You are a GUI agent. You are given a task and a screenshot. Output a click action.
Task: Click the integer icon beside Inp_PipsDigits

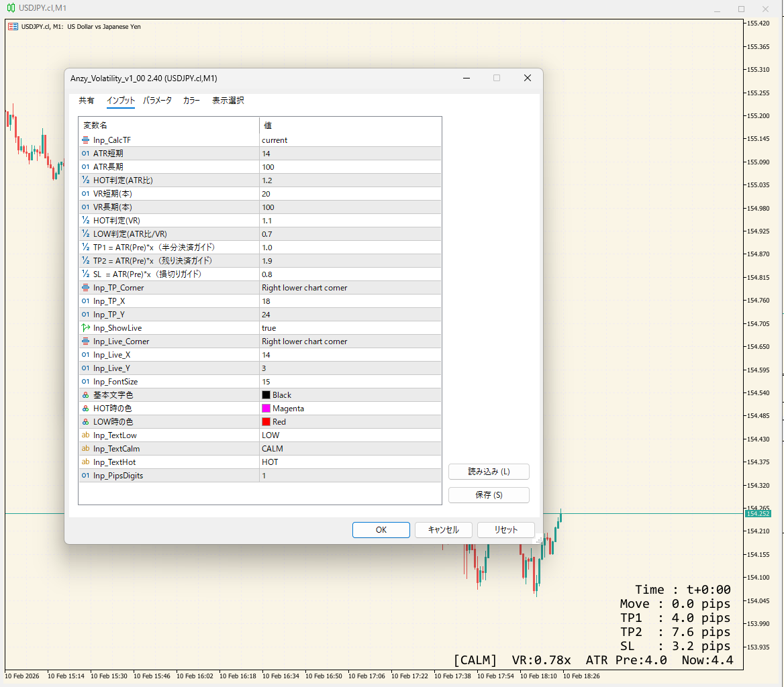click(x=85, y=476)
